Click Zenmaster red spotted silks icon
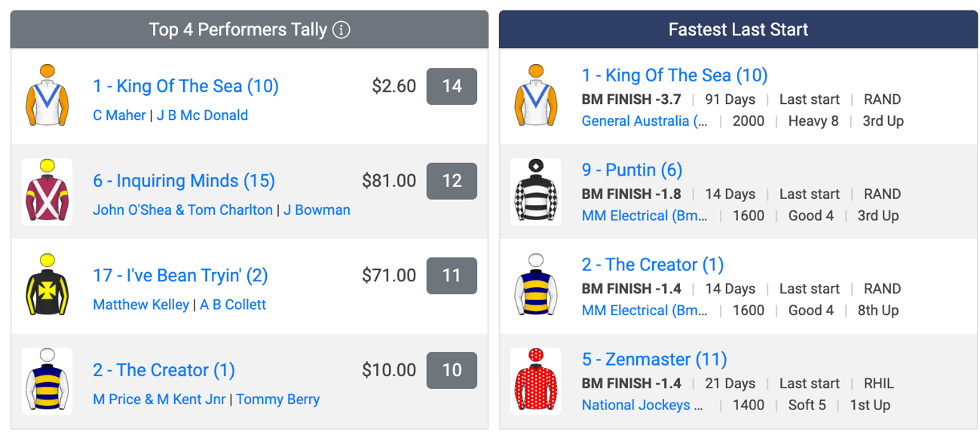The width and height of the screenshot is (980, 441). 536,381
